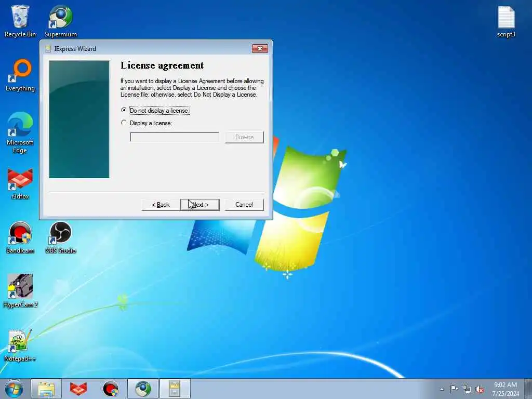Open the r3dfox browser shortcut

(20, 183)
